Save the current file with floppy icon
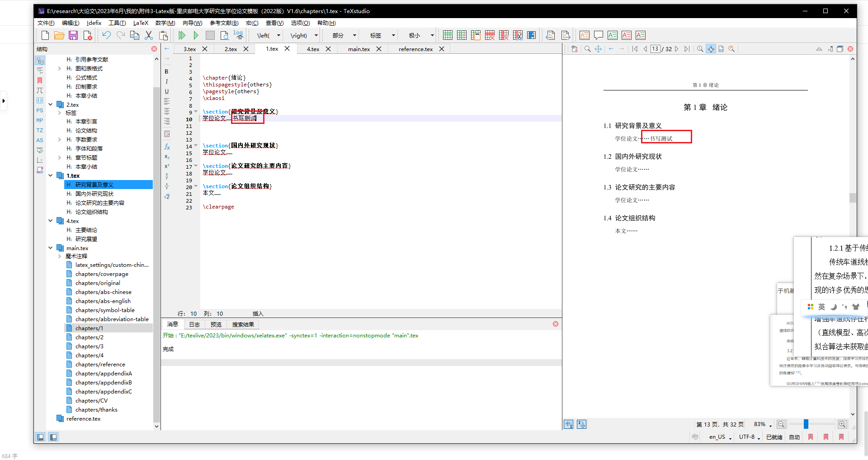 click(x=73, y=35)
